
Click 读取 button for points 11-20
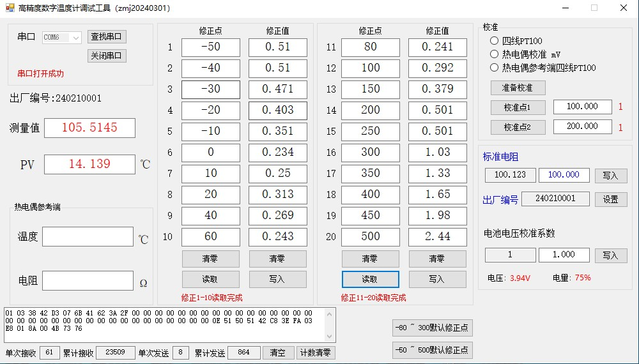pos(370,279)
